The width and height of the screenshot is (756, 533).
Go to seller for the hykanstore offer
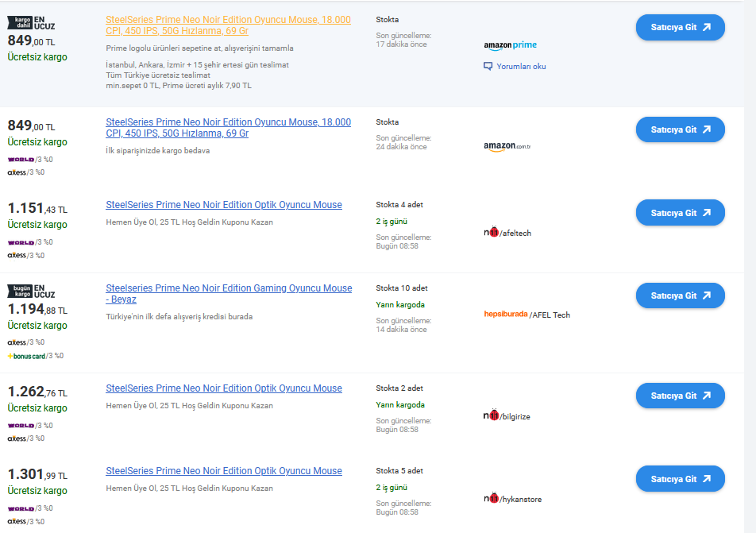(680, 479)
